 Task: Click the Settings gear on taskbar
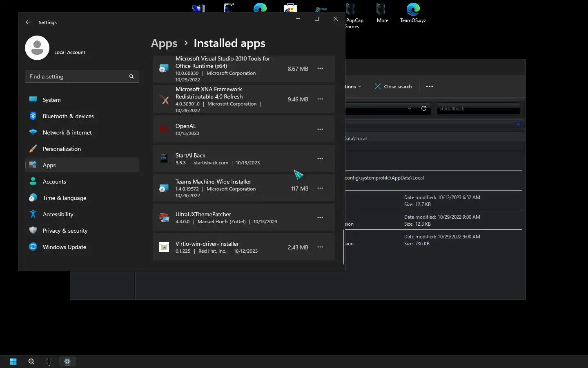pyautogui.click(x=67, y=361)
